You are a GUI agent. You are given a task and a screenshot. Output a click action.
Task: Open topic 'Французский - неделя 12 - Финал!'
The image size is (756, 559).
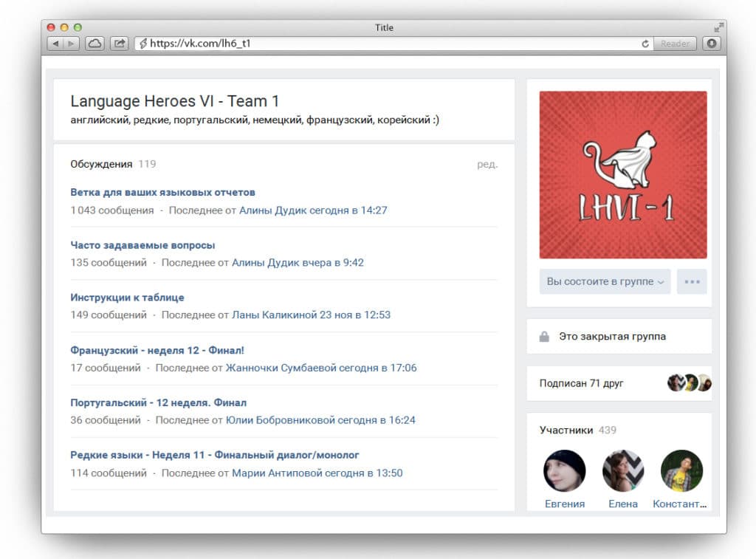[157, 350]
